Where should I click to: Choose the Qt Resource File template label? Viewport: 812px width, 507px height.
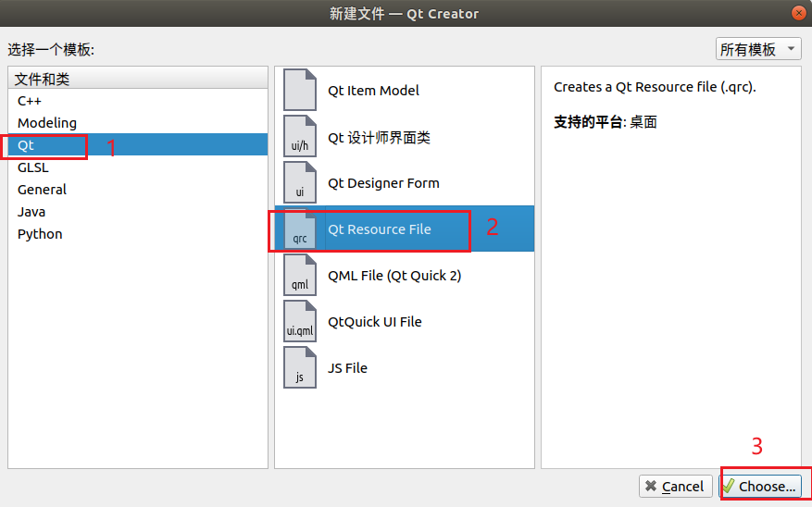(x=380, y=229)
